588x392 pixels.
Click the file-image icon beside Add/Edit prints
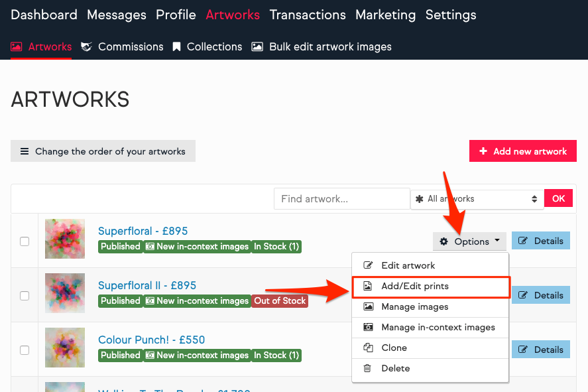(x=368, y=286)
